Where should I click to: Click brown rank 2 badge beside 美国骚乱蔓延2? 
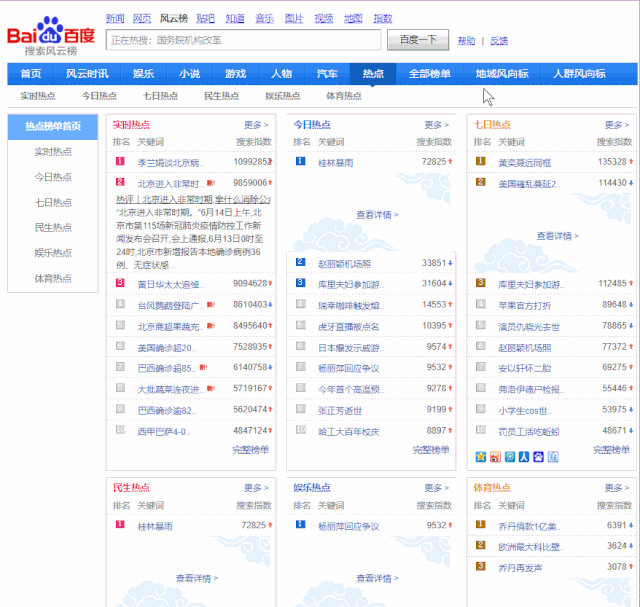(x=481, y=182)
